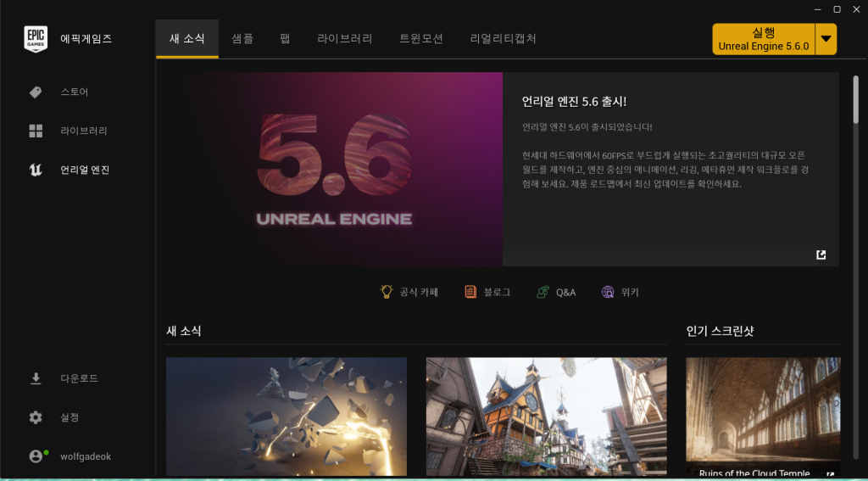The width and height of the screenshot is (868, 481).
Task: Open external link icon on Ruins screenshot
Action: pyautogui.click(x=830, y=475)
